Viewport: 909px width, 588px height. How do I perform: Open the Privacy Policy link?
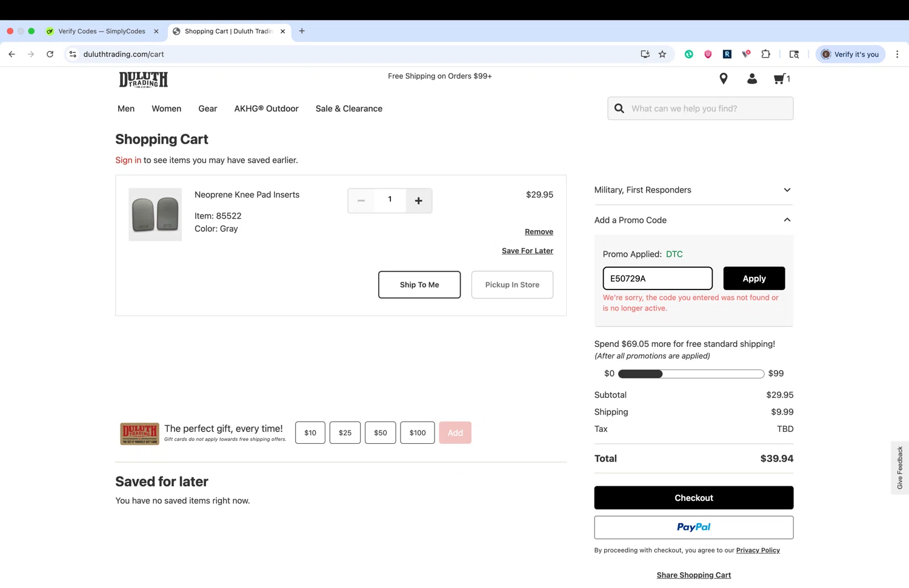pos(758,550)
